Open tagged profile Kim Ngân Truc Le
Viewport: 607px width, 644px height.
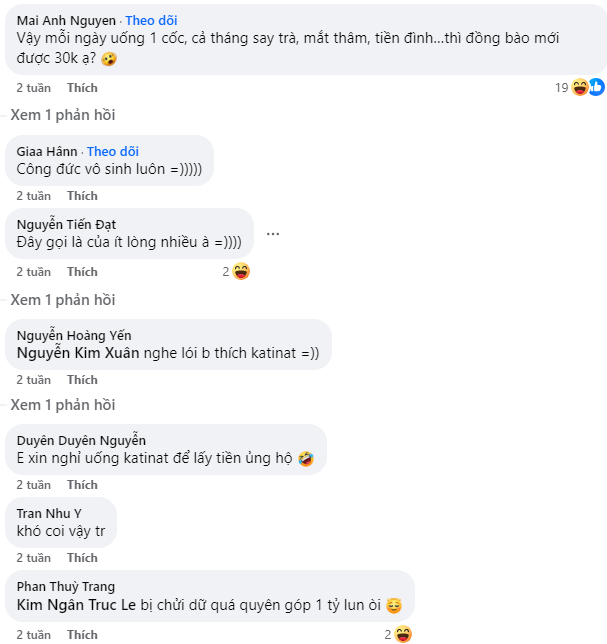[74, 606]
